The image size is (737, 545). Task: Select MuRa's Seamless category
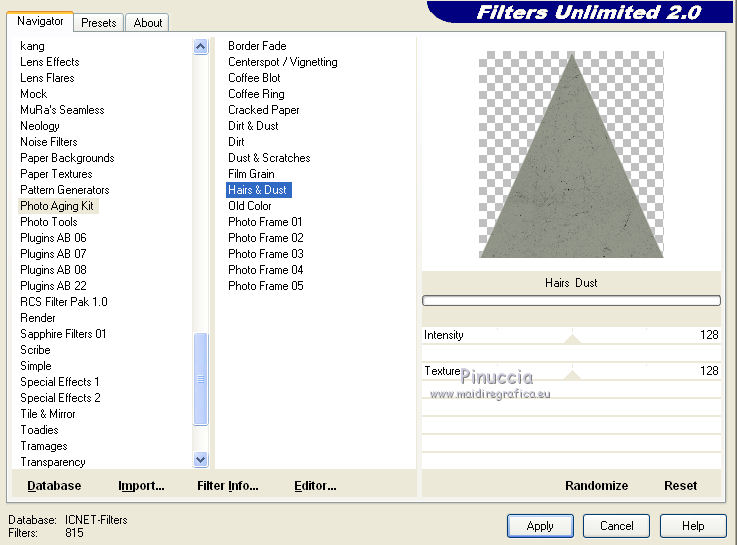click(x=62, y=110)
